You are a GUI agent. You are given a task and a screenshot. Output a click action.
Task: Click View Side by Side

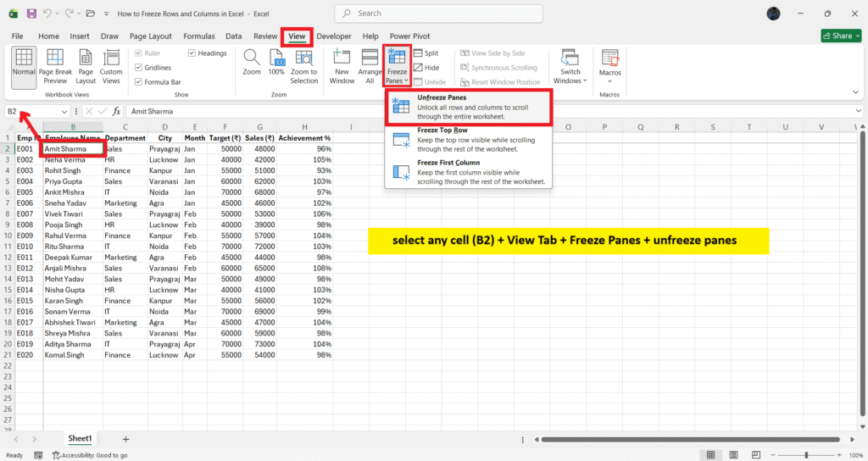pyautogui.click(x=492, y=53)
